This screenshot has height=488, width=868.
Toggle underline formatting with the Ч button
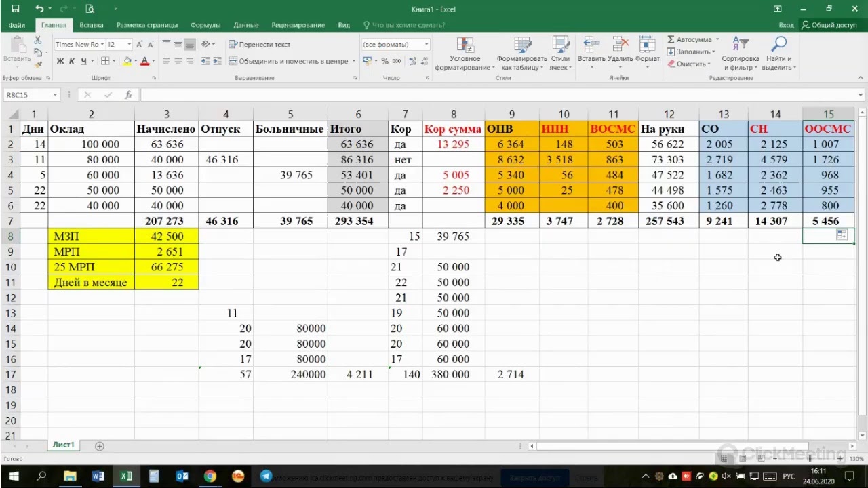[x=83, y=61]
